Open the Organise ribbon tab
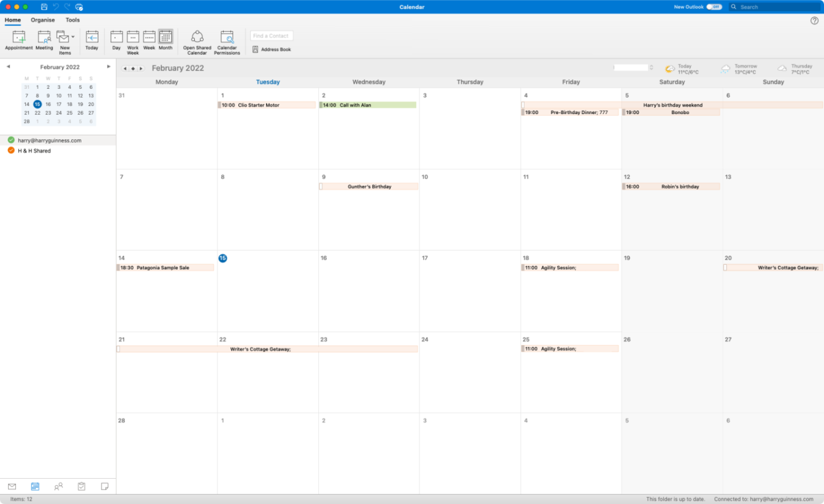The width and height of the screenshot is (824, 504). 43,20
